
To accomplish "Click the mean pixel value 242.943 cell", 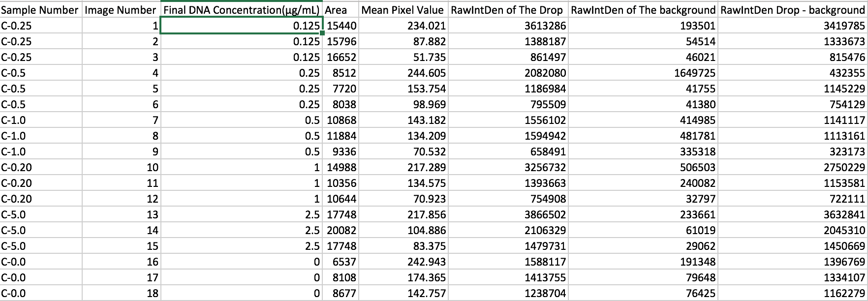I will [403, 262].
